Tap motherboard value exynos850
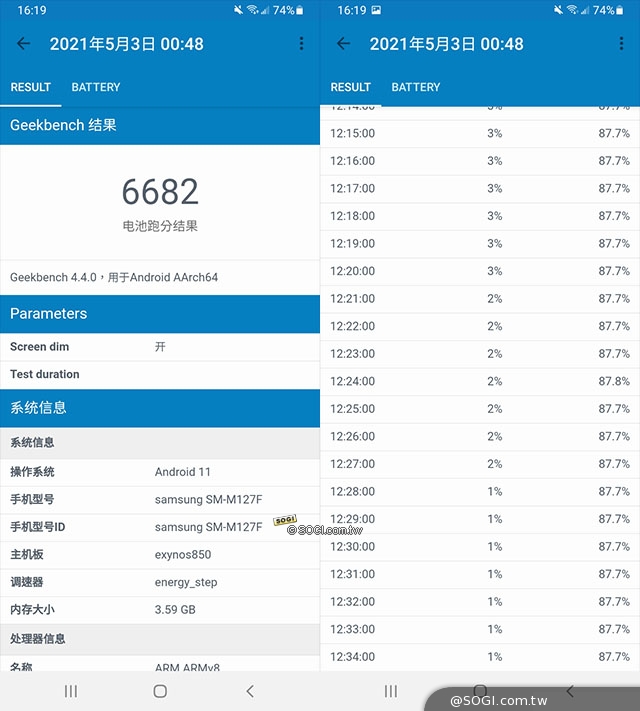 tap(183, 555)
